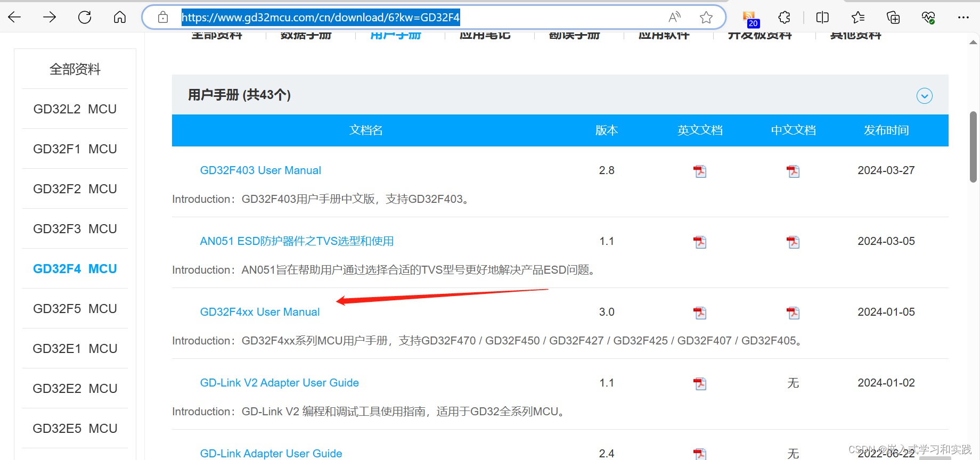Click the 发布时间 column header
The image size is (980, 460).
886,130
